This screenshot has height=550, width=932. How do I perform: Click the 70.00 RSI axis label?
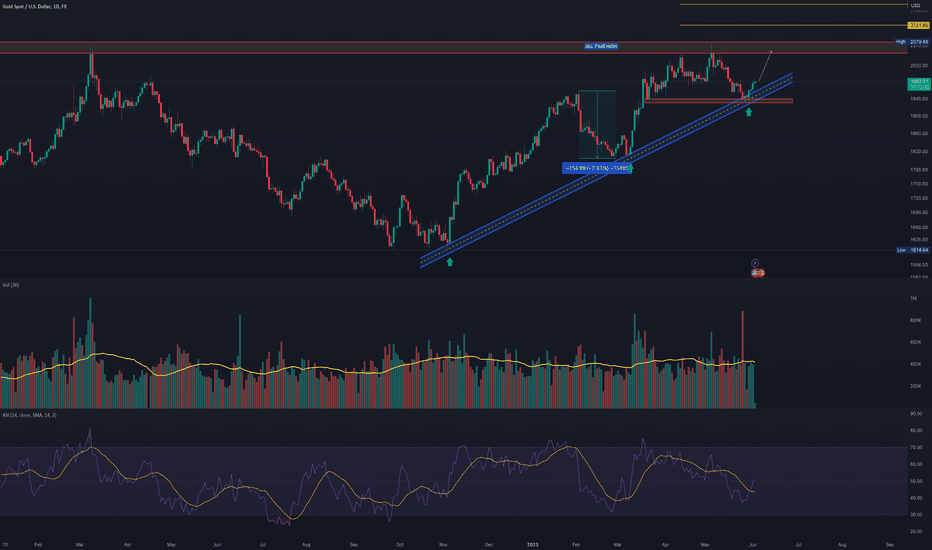[x=917, y=447]
